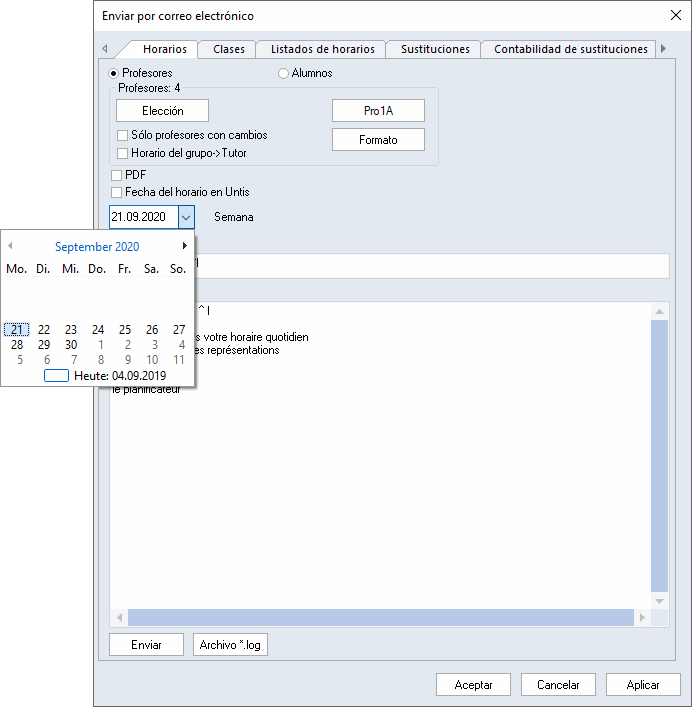Select Heute: 04.09.2019 in calendar
Viewport: 692px width, 707px height.
click(105, 376)
